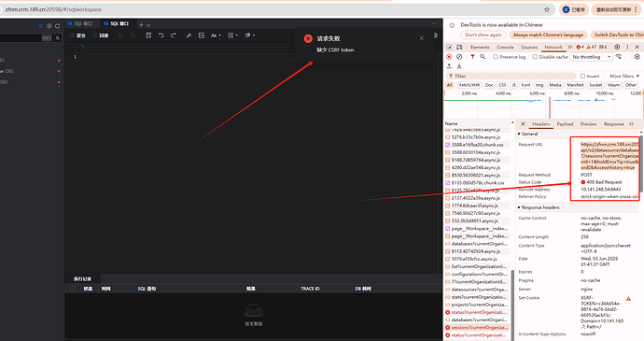Select the datasources?currentOrga... request row
644x341 pixels.
(477, 290)
